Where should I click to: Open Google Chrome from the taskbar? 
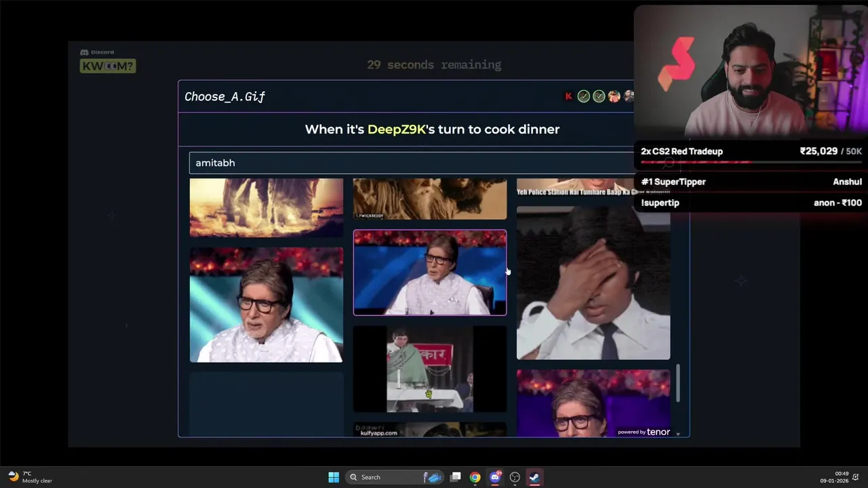[475, 477]
